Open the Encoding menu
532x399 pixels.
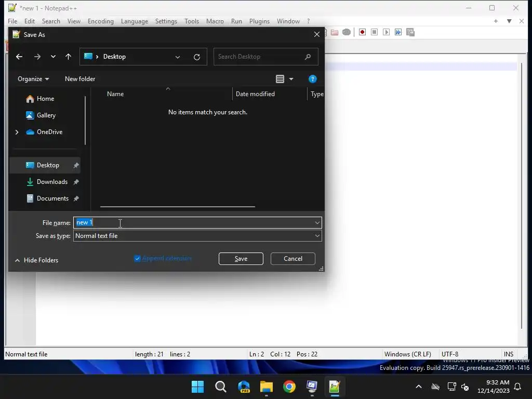[x=101, y=21]
